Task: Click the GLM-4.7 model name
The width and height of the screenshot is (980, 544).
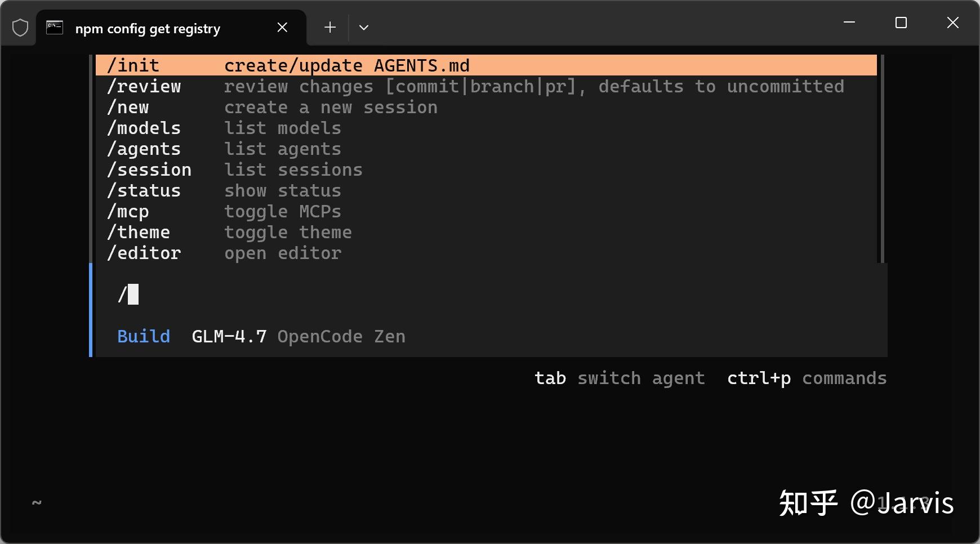Action: coord(229,336)
